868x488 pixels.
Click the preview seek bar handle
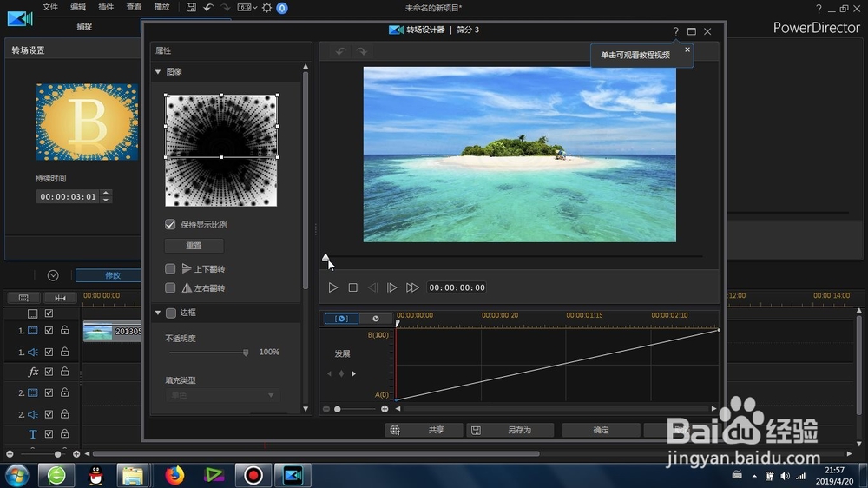(325, 258)
